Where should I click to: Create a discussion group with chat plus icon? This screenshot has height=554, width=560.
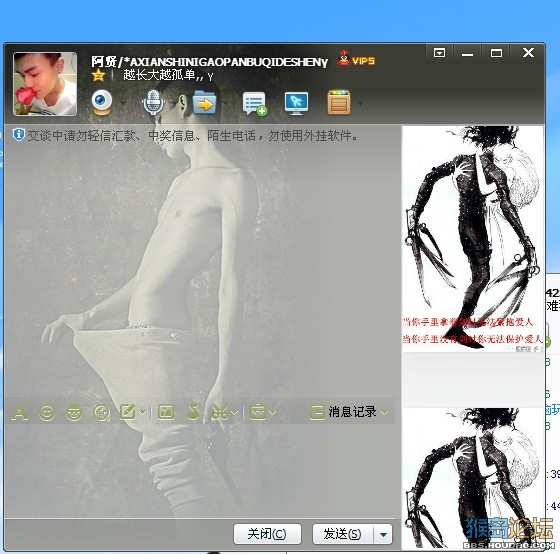pyautogui.click(x=254, y=104)
